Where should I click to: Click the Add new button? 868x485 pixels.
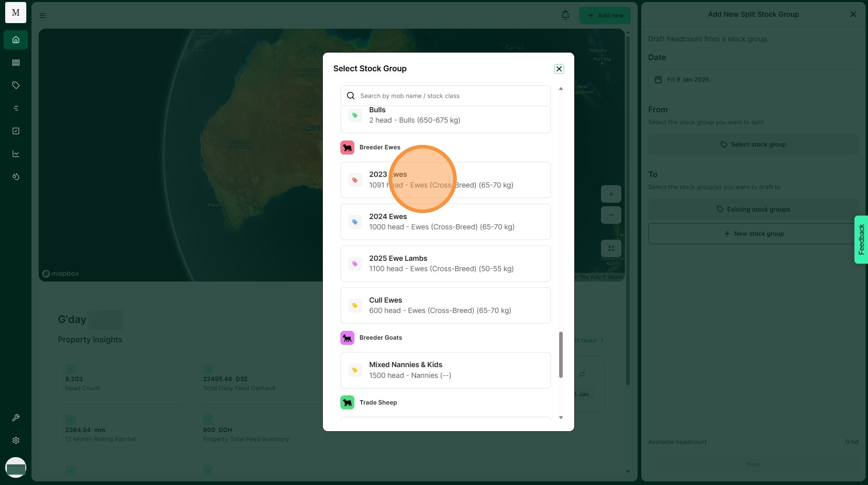click(x=605, y=16)
